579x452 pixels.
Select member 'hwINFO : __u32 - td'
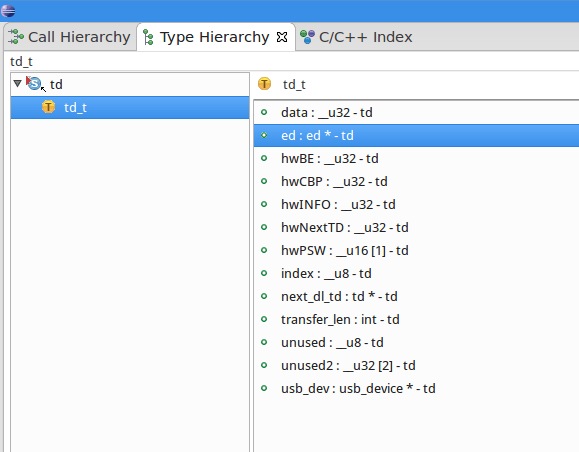(x=416, y=204)
